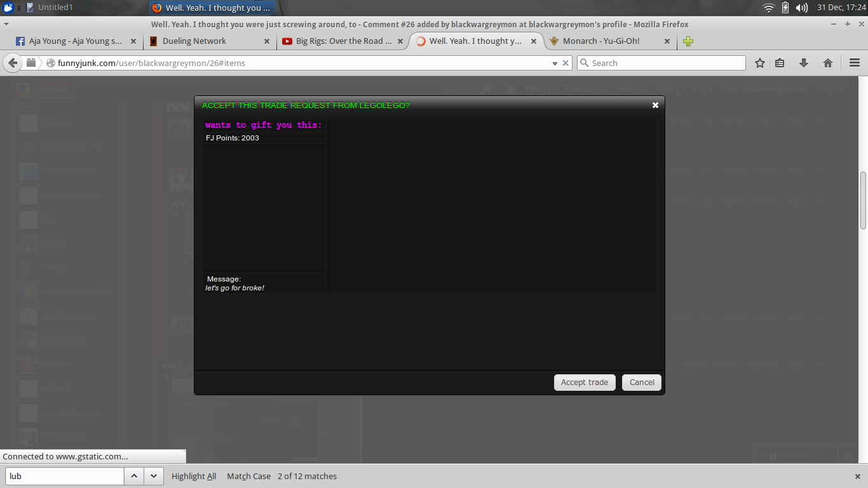Switch to the Monarch - Yu-Gi-Oh! tab
The width and height of the screenshot is (868, 488).
point(600,41)
